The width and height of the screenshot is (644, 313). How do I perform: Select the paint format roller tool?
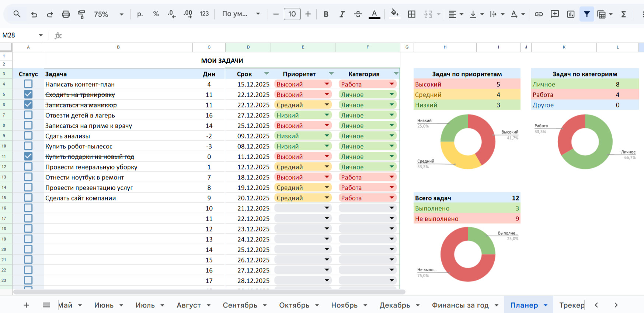[81, 14]
